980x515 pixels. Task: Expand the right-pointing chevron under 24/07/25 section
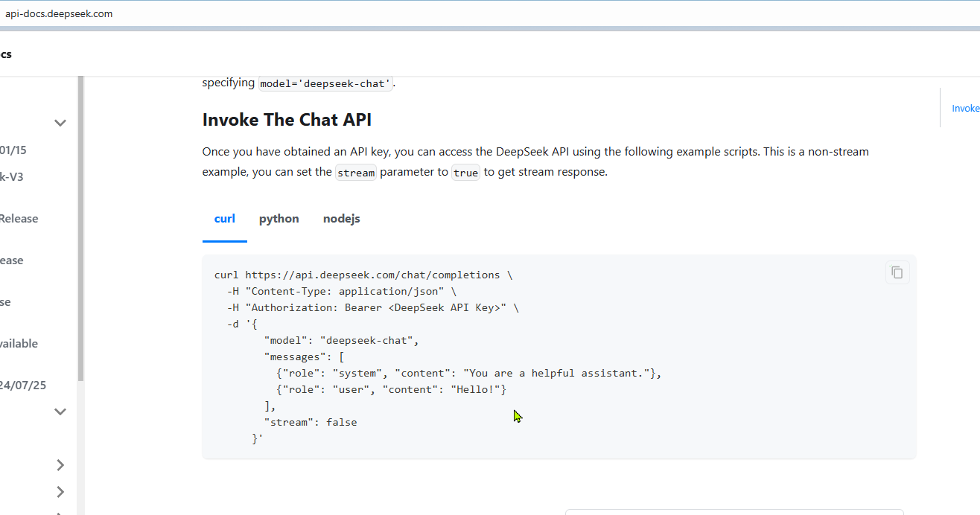pos(60,465)
